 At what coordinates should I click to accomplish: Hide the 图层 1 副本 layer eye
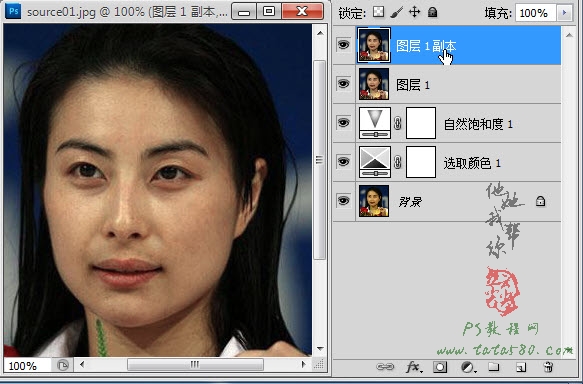point(343,45)
